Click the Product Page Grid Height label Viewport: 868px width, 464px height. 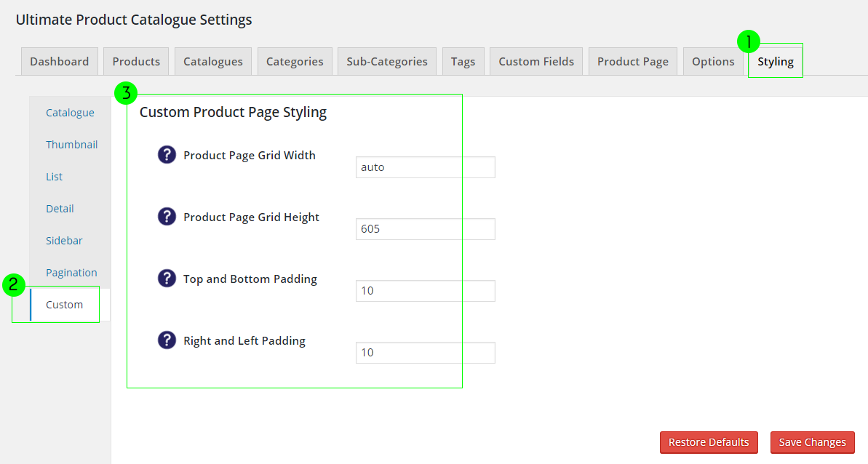click(251, 217)
